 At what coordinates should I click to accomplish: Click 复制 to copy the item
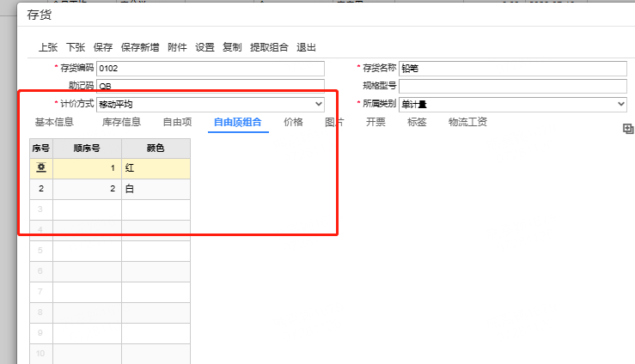(232, 47)
